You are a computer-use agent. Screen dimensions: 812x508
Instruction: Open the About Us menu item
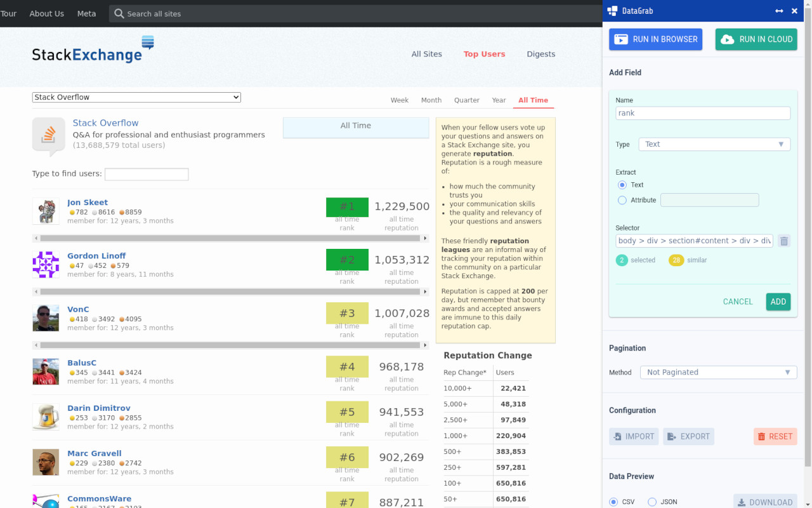(47, 13)
